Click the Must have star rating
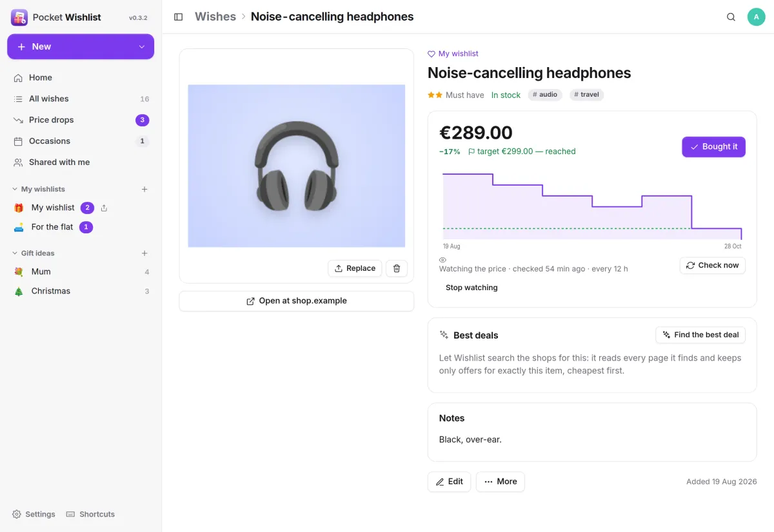774x532 pixels. point(455,95)
